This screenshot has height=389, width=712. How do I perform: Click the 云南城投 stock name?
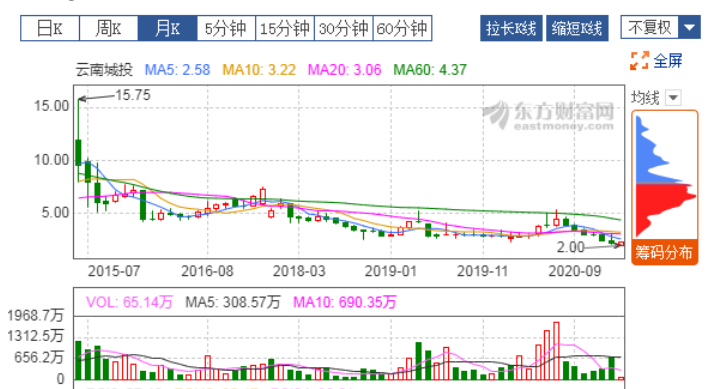pyautogui.click(x=104, y=70)
